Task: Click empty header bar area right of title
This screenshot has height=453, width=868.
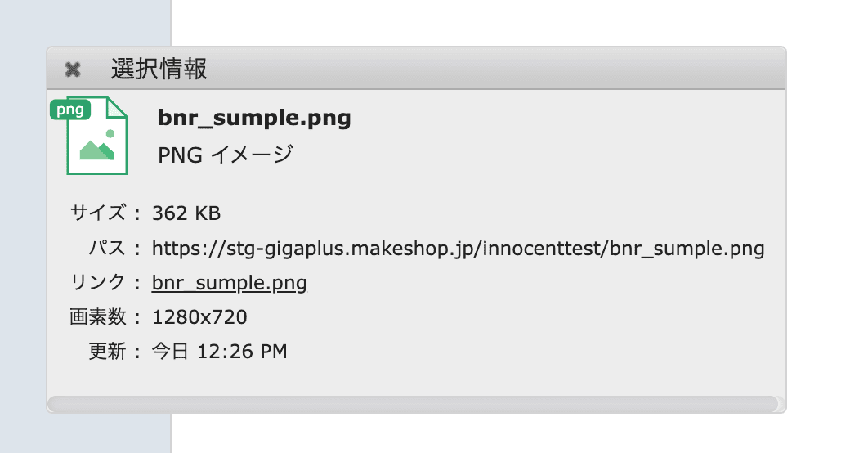Action: tap(490, 70)
